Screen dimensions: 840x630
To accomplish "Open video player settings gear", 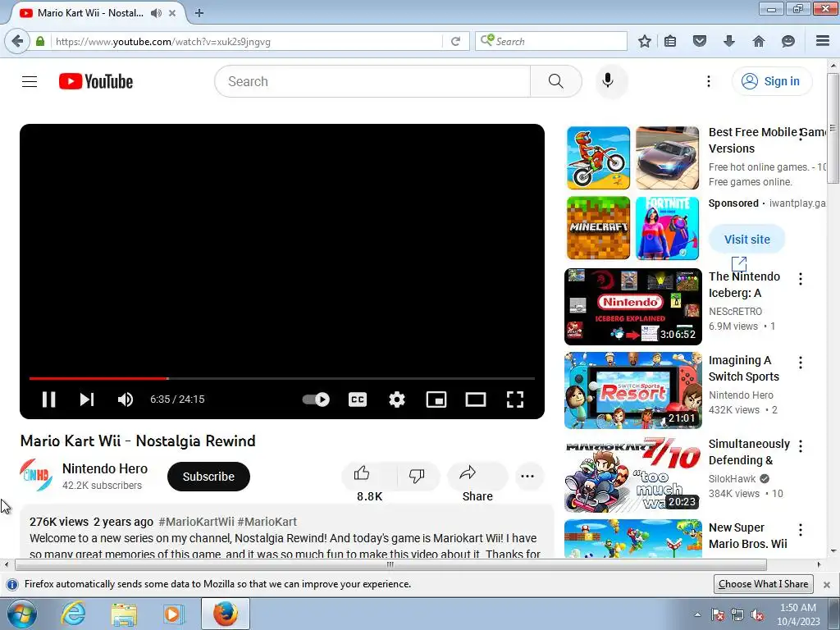I will point(397,399).
